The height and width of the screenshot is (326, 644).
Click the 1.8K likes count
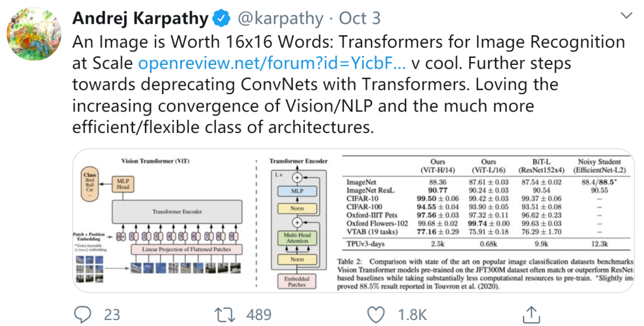pyautogui.click(x=413, y=314)
